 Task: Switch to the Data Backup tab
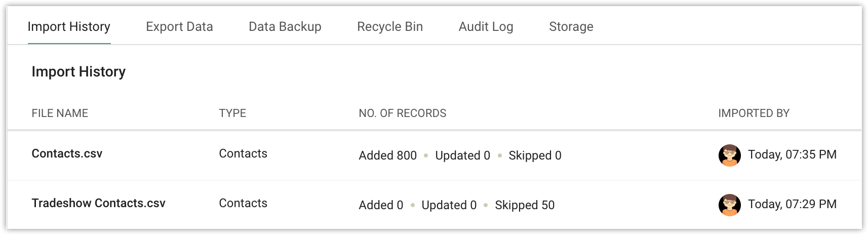(x=285, y=27)
